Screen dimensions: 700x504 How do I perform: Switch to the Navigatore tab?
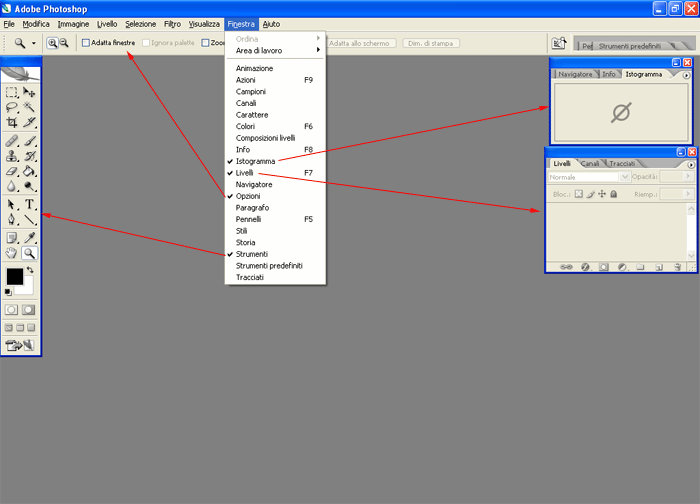pyautogui.click(x=575, y=75)
